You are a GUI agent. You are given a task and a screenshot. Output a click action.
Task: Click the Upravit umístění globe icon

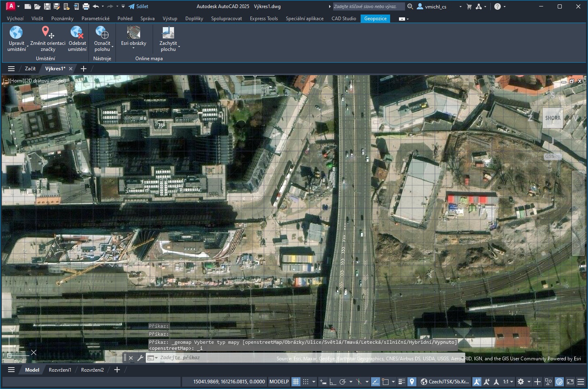pyautogui.click(x=16, y=32)
